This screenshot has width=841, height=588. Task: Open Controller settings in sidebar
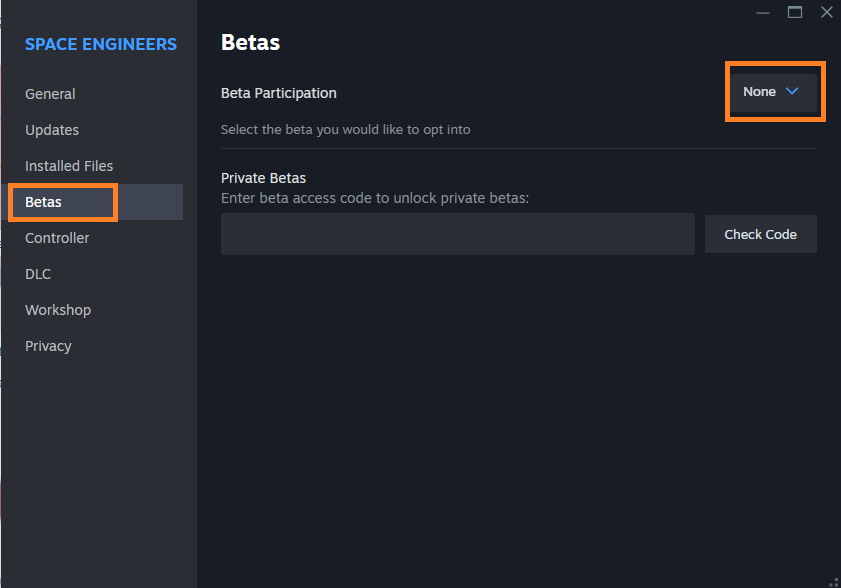(57, 238)
